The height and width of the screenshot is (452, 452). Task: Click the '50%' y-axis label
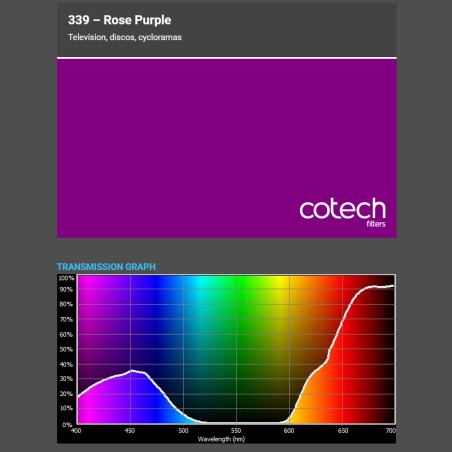(x=66, y=349)
